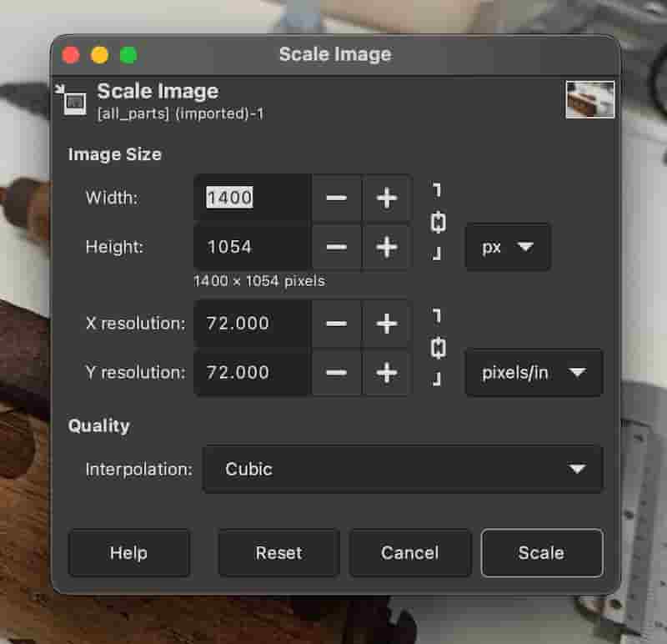The width and height of the screenshot is (667, 644).
Task: Select the Width input field
Action: tap(250, 198)
